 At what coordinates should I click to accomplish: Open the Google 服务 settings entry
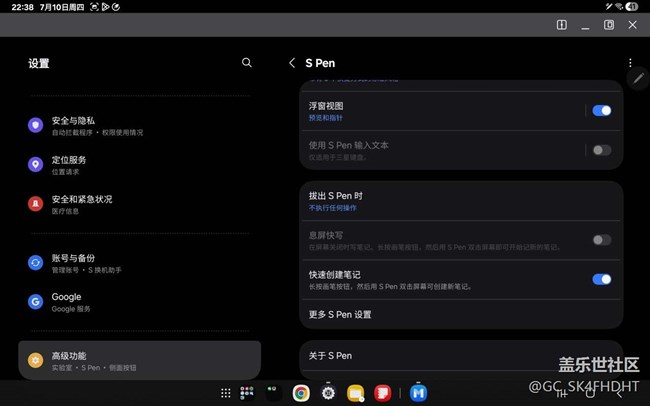[x=140, y=302]
